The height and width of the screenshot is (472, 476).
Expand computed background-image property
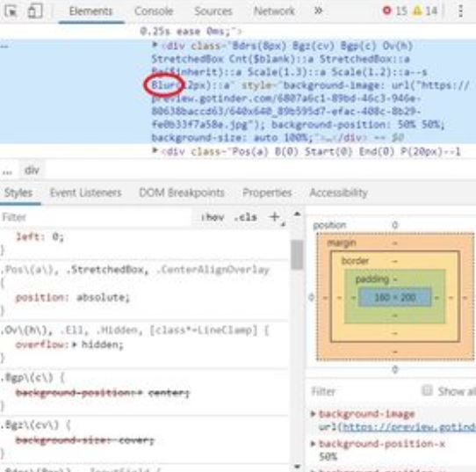point(313,413)
